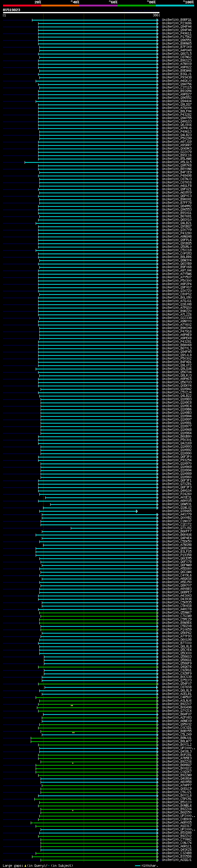Select the UniRef100_A4GKJ0 label

177,81
